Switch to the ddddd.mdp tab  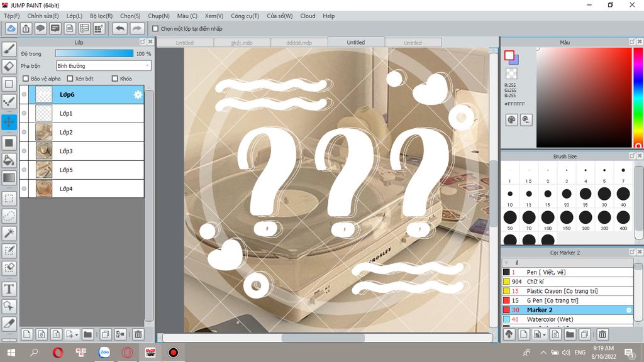coord(299,43)
